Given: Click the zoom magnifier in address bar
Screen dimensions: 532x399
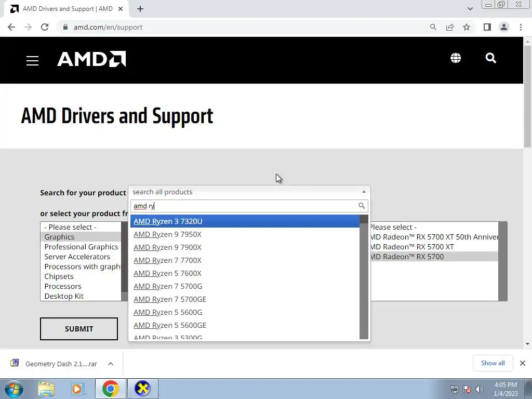Looking at the screenshot, I should (x=433, y=27).
